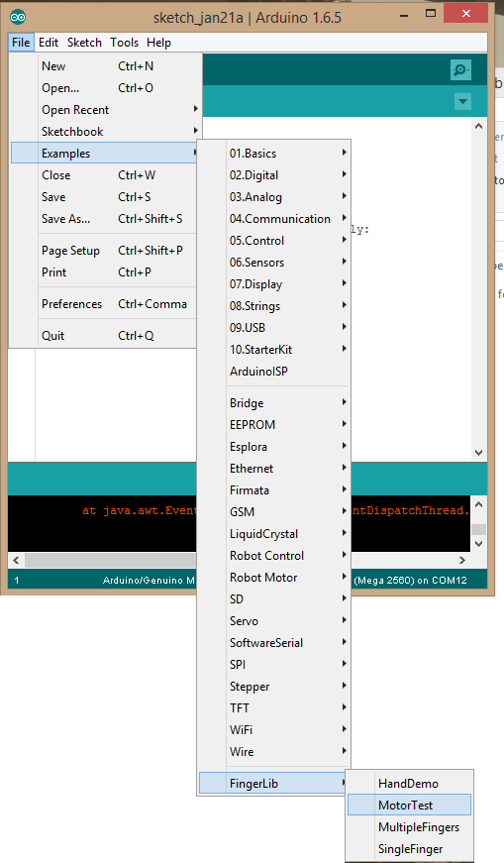Choose Print in the File menu

point(105,271)
